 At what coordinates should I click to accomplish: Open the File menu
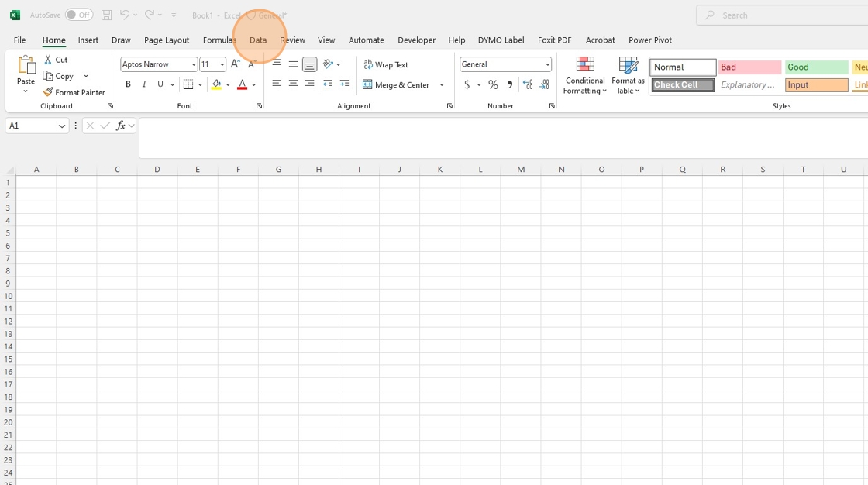click(x=19, y=40)
